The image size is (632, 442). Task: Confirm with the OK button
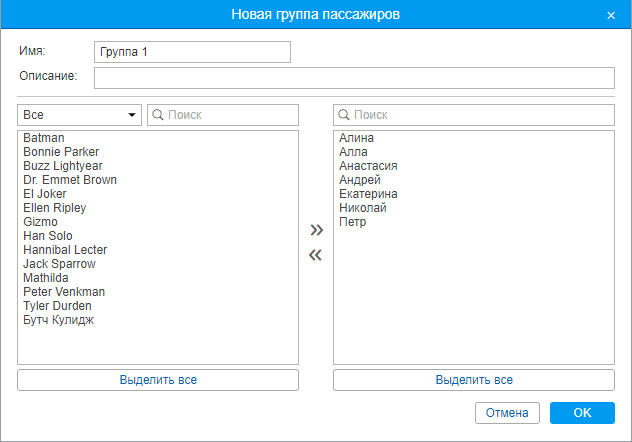tap(582, 413)
